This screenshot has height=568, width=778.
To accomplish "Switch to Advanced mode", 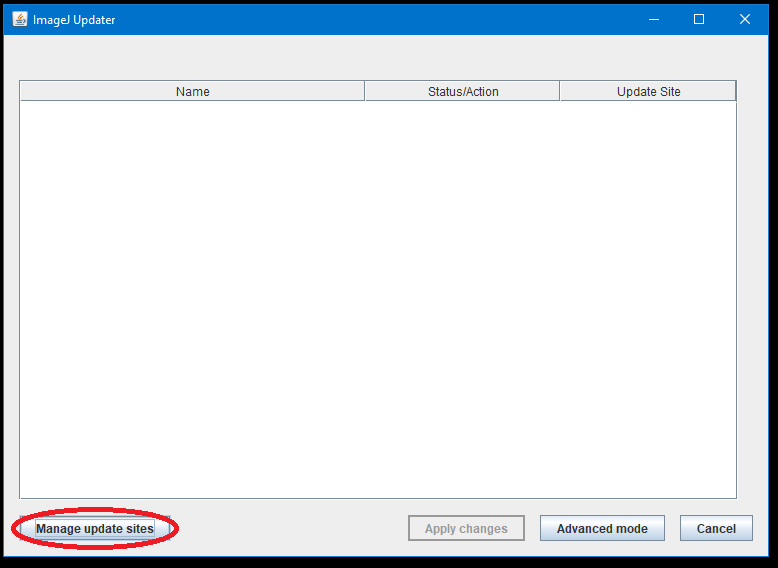I will pyautogui.click(x=602, y=528).
